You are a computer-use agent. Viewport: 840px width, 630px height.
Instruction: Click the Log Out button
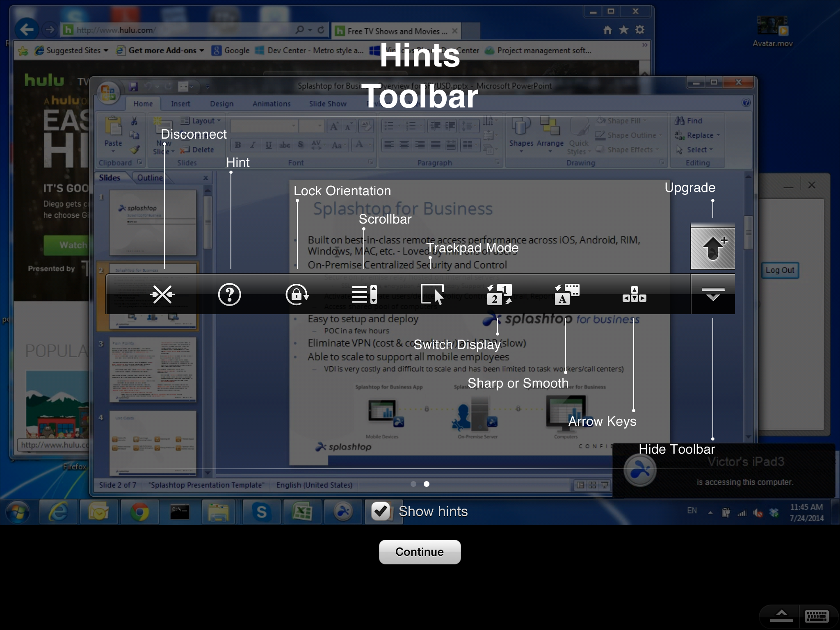point(780,270)
